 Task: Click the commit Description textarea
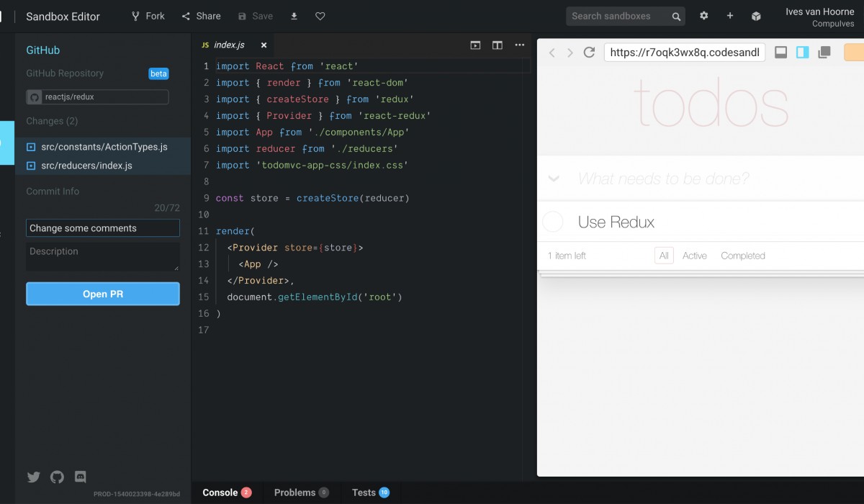[x=103, y=256]
